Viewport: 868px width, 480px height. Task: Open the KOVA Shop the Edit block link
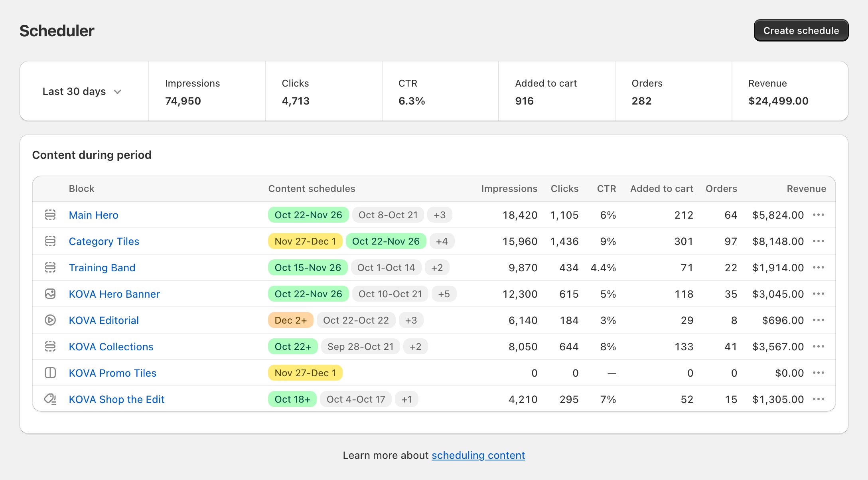[116, 399]
